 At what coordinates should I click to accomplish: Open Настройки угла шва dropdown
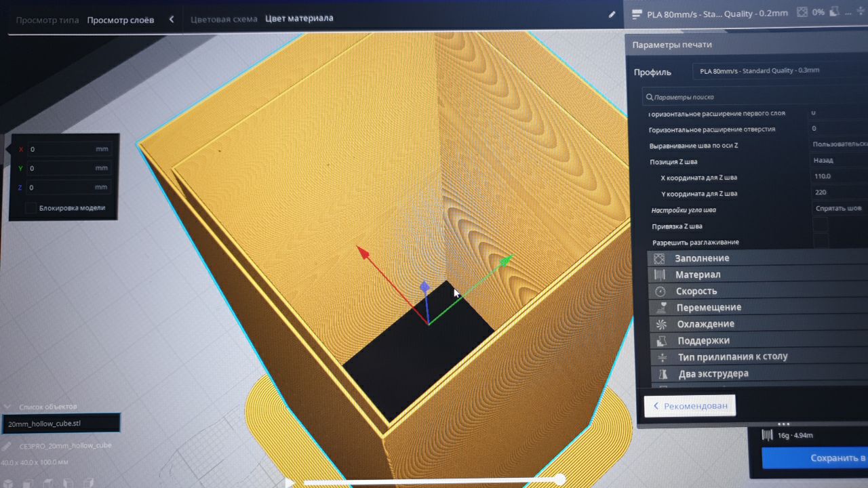point(840,208)
